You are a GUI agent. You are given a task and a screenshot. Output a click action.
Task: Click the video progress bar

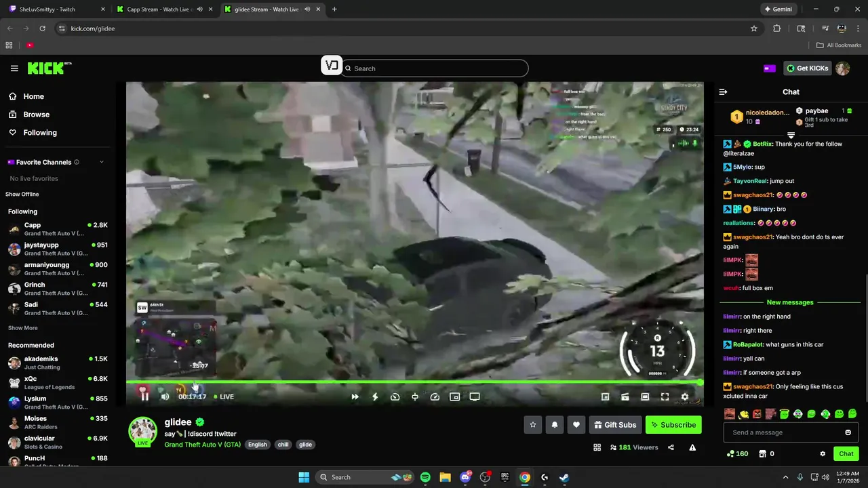(x=414, y=383)
